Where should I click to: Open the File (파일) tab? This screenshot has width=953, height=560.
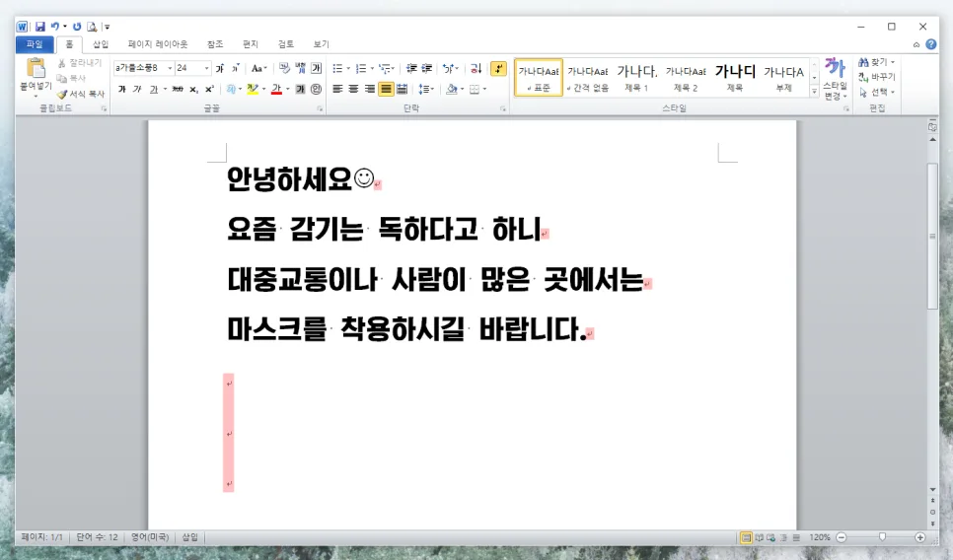coord(35,44)
